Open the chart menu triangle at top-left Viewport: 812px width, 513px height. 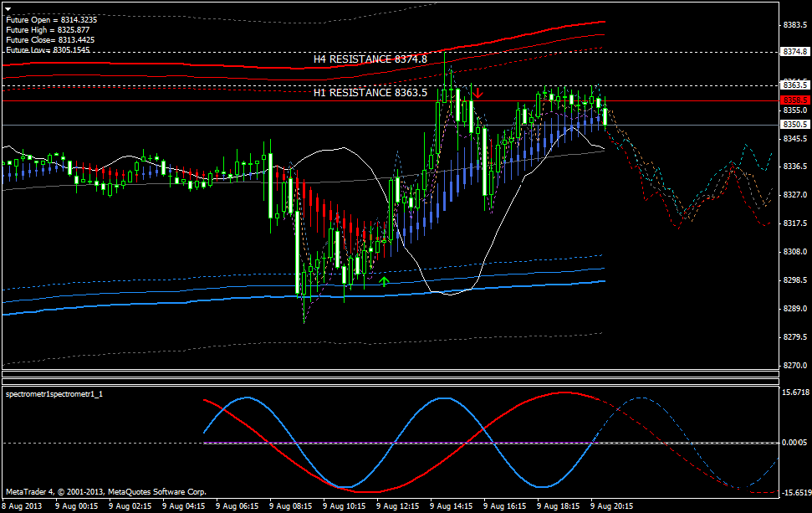(x=8, y=9)
